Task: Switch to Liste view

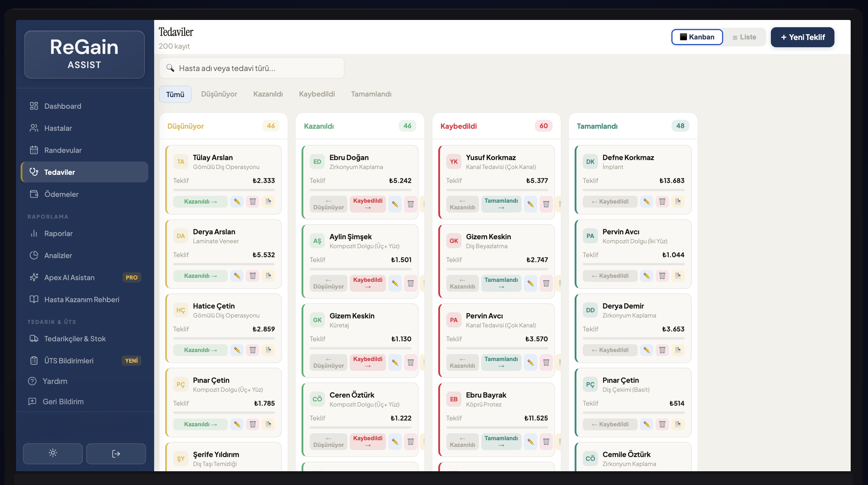Action: click(745, 37)
